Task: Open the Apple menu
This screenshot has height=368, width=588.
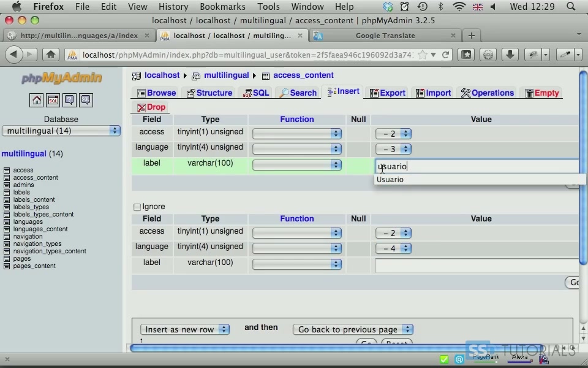Action: (x=17, y=6)
